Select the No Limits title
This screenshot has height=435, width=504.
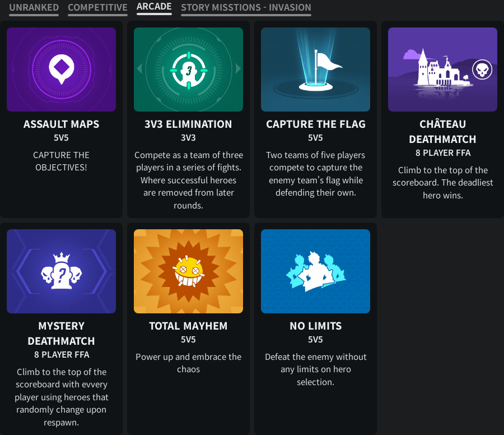point(316,326)
